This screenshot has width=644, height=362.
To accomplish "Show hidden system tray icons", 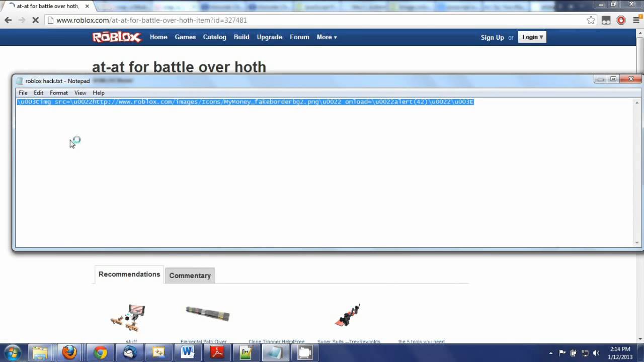I will pyautogui.click(x=551, y=353).
